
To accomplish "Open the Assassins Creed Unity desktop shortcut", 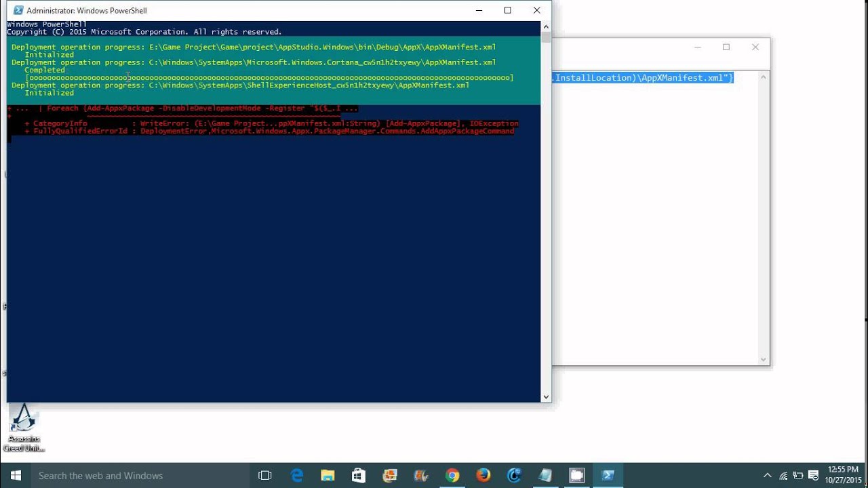I will coord(24,427).
